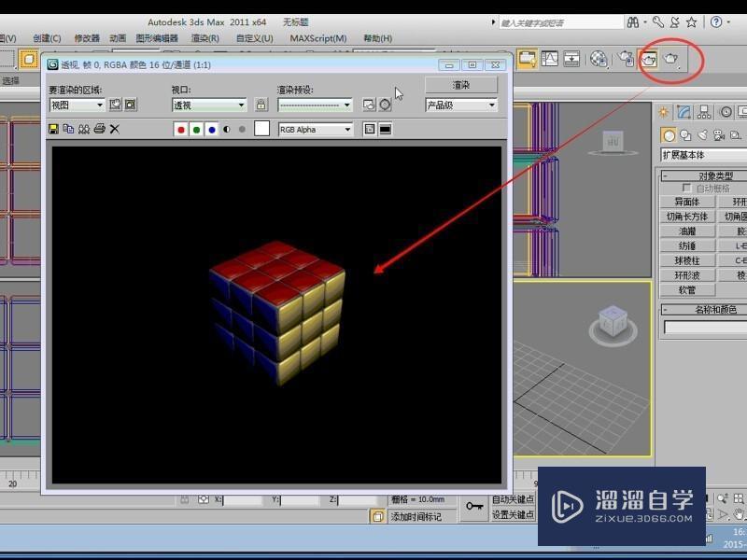
Task: Save the rendered image with disk icon
Action: point(53,129)
